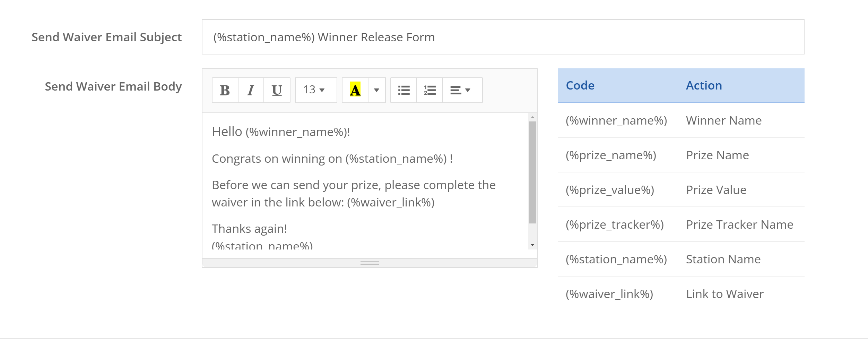The height and width of the screenshot is (339, 868).
Task: Apply italic formatting with the I button
Action: (x=251, y=90)
